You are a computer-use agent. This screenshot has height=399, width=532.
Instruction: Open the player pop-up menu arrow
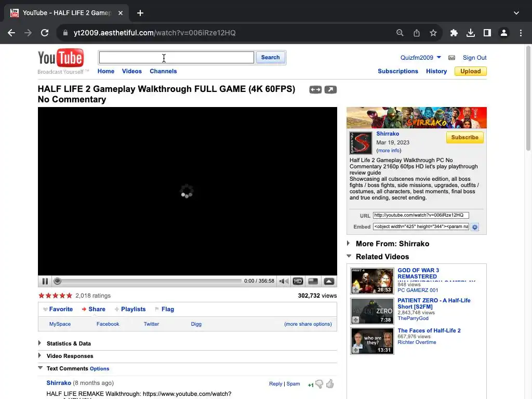pyautogui.click(x=329, y=281)
